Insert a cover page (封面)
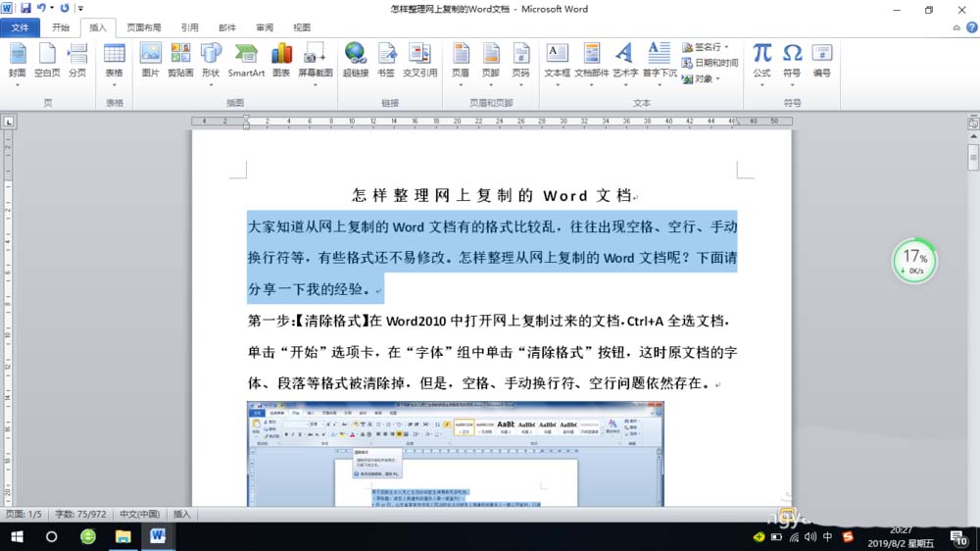Image resolution: width=980 pixels, height=551 pixels. (x=18, y=64)
